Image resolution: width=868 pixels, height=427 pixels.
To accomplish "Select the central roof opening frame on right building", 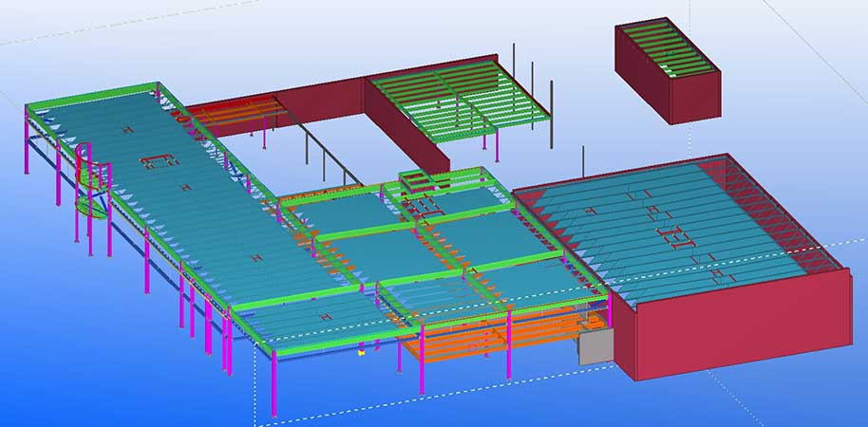I will [675, 233].
